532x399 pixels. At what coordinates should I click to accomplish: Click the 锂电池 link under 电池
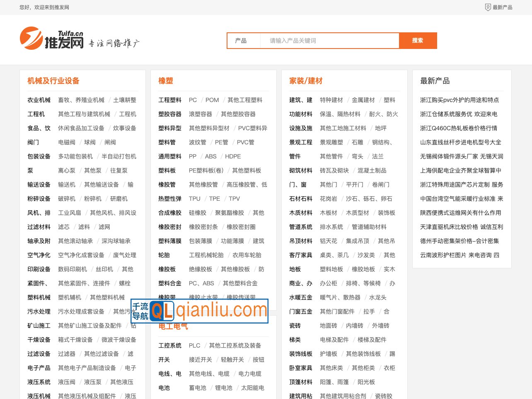[225, 388]
